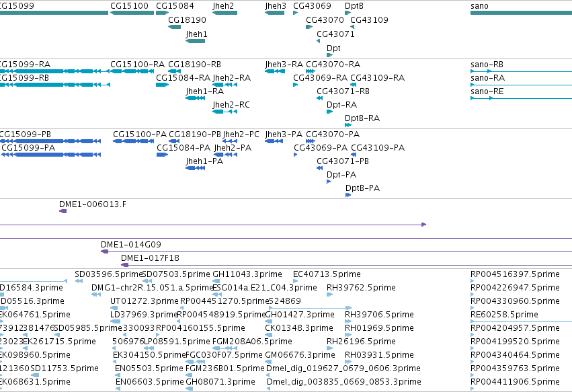This screenshot has width=572, height=392.
Task: Select protein Jheh2-PA
Action: coord(226,155)
